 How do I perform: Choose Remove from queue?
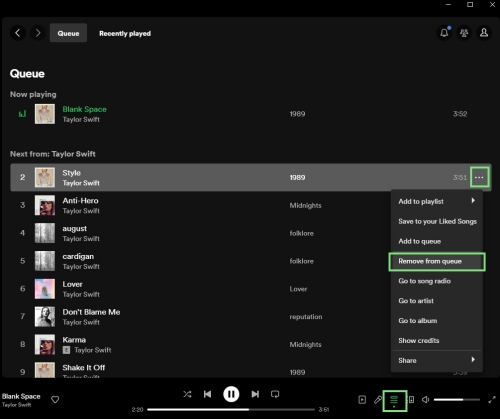coord(437,261)
